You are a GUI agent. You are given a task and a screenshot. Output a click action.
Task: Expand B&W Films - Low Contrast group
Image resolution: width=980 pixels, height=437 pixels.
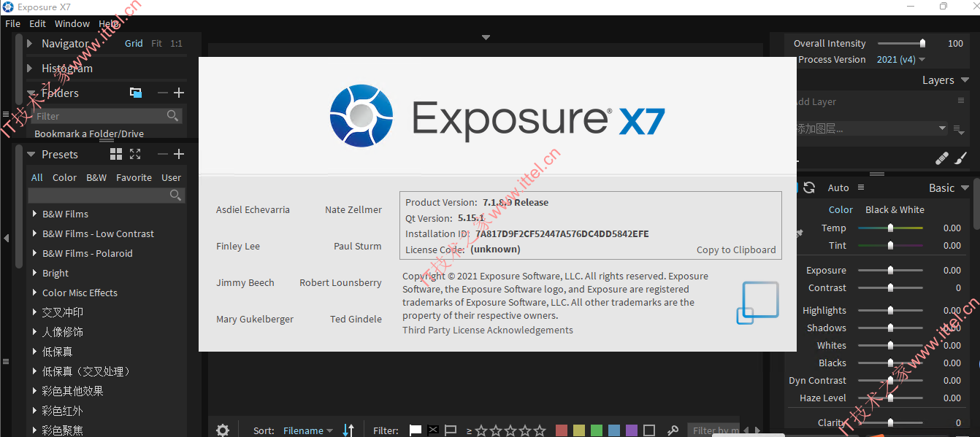(x=34, y=233)
